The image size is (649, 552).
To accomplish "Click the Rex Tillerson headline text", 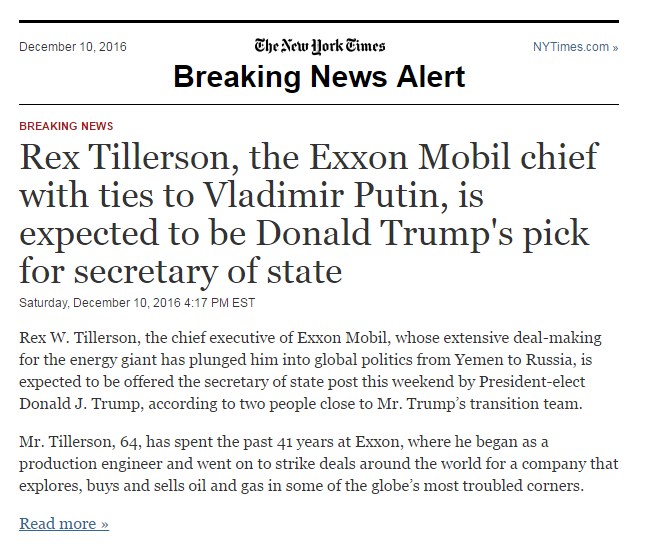I will (x=309, y=214).
